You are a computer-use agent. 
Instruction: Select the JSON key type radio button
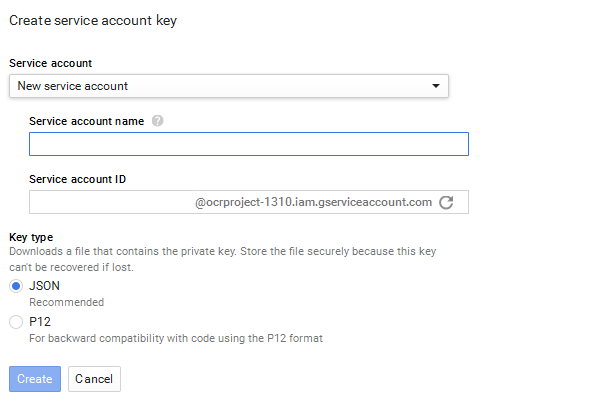coord(15,285)
